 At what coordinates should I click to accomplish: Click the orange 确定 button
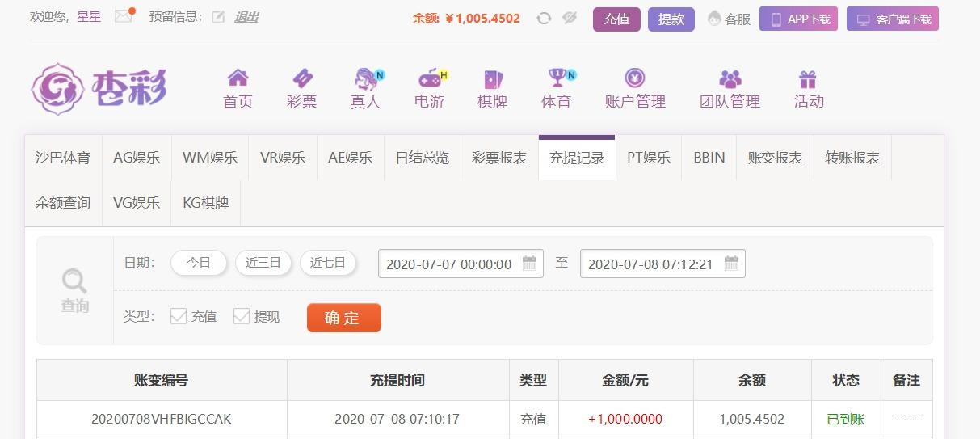tap(343, 318)
